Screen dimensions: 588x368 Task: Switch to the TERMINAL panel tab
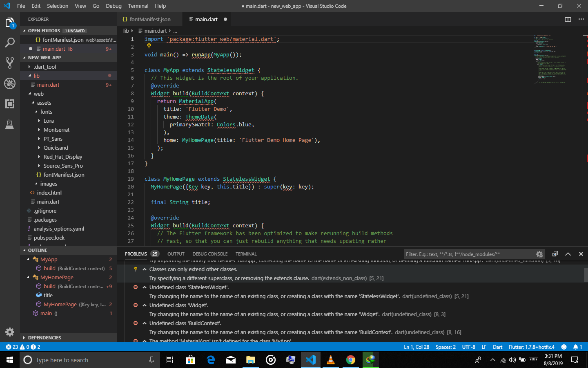click(246, 254)
